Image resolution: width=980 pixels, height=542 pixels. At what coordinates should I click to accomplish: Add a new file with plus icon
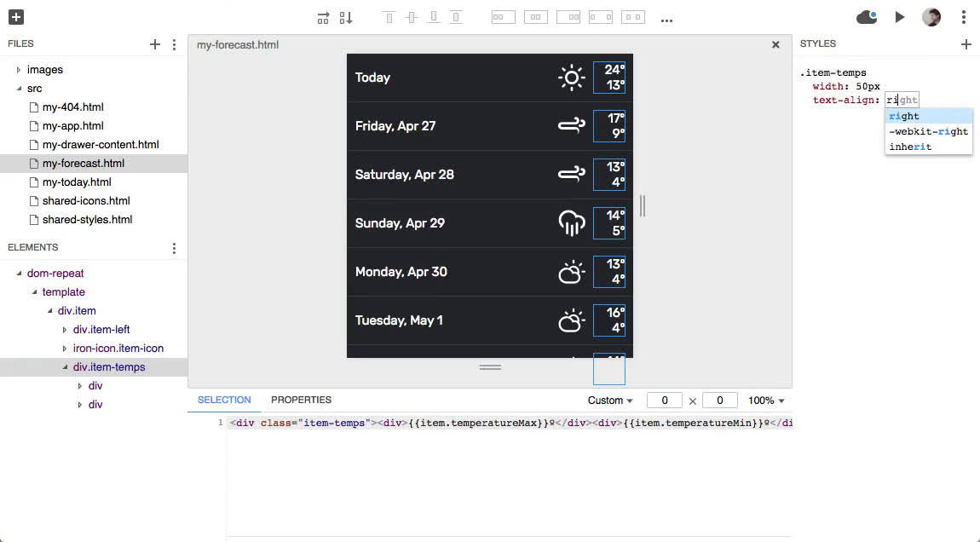click(x=155, y=44)
